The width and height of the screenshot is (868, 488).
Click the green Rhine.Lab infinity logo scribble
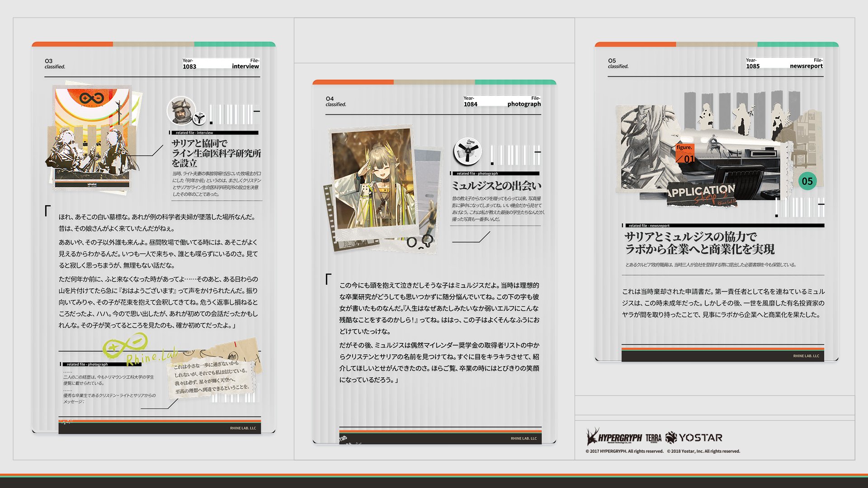point(139,350)
